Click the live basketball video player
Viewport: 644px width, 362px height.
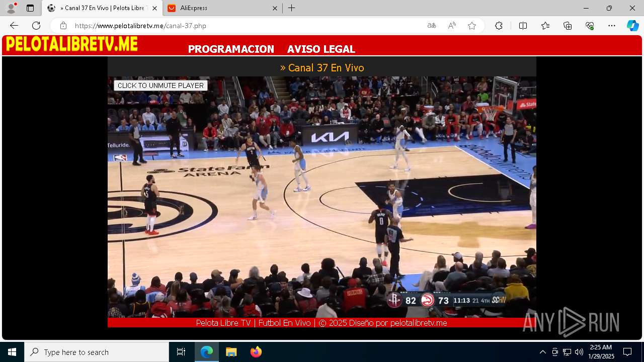pyautogui.click(x=322, y=197)
